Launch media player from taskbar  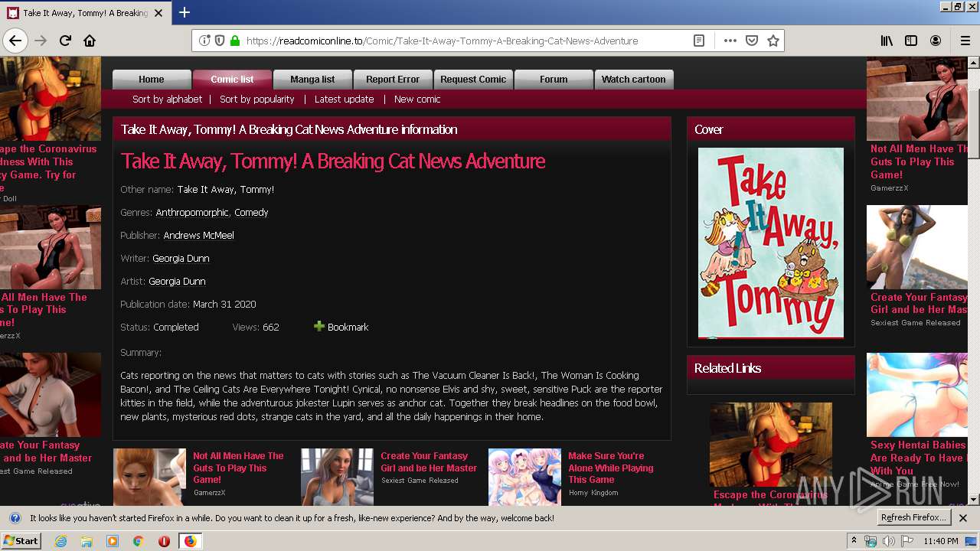113,541
